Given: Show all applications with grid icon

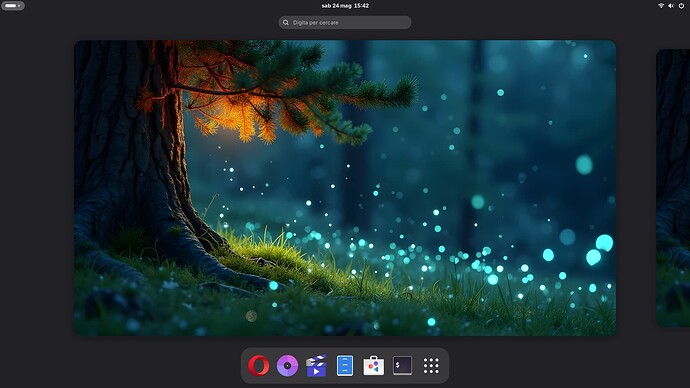Looking at the screenshot, I should 431,366.
